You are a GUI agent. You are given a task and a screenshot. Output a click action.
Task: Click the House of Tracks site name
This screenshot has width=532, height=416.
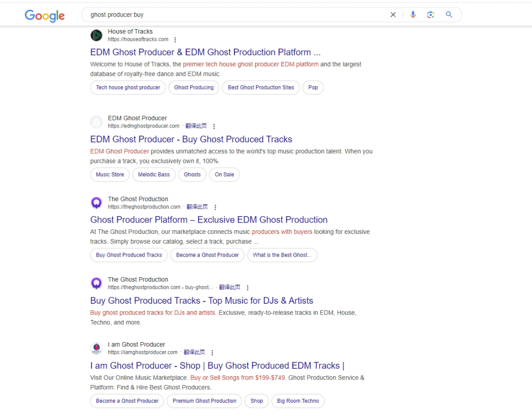click(130, 32)
